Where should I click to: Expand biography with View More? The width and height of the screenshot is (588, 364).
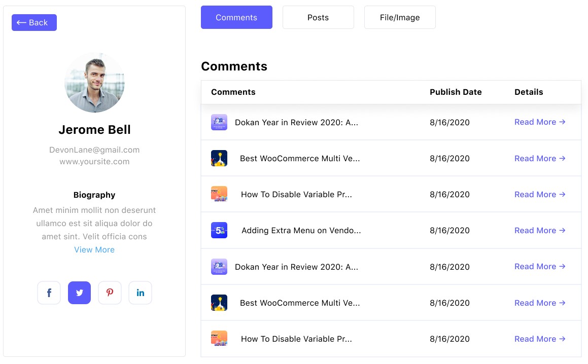94,249
